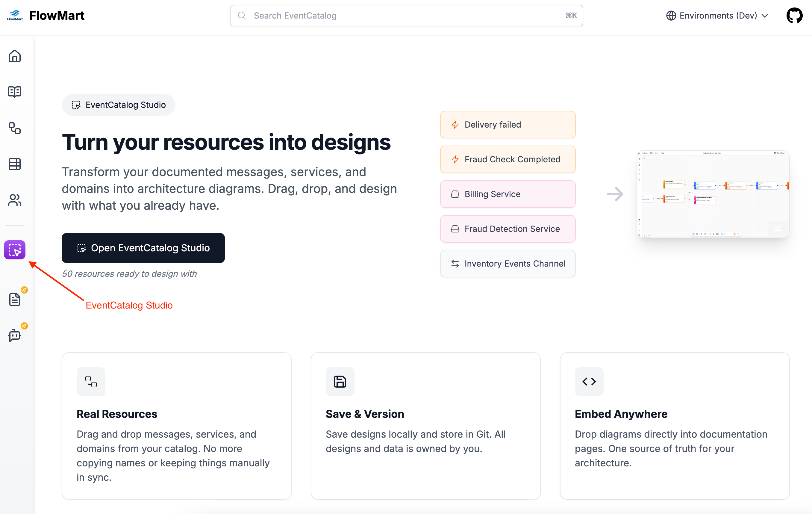The width and height of the screenshot is (812, 514).
Task: Click the GitHub logo in the header
Action: [794, 15]
